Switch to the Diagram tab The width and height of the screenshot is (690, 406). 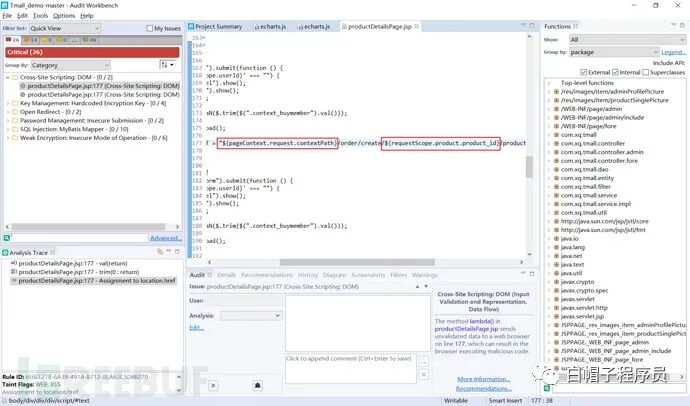click(334, 275)
